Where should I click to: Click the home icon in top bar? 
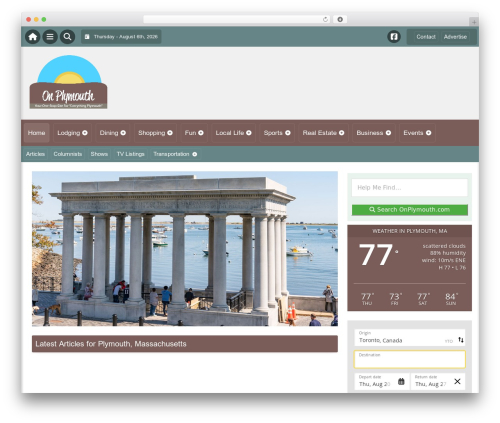[x=33, y=37]
